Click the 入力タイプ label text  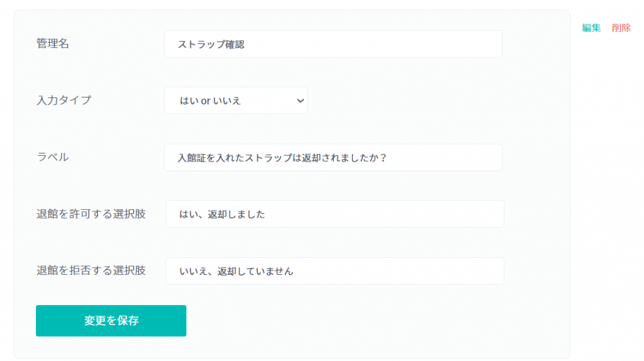click(x=64, y=100)
